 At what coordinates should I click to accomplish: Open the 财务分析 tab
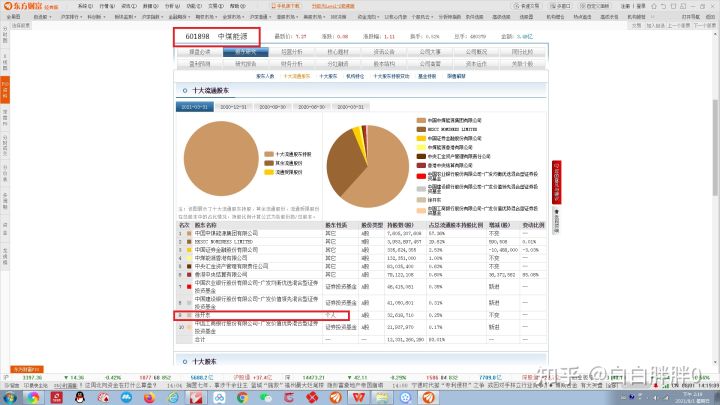click(x=292, y=64)
